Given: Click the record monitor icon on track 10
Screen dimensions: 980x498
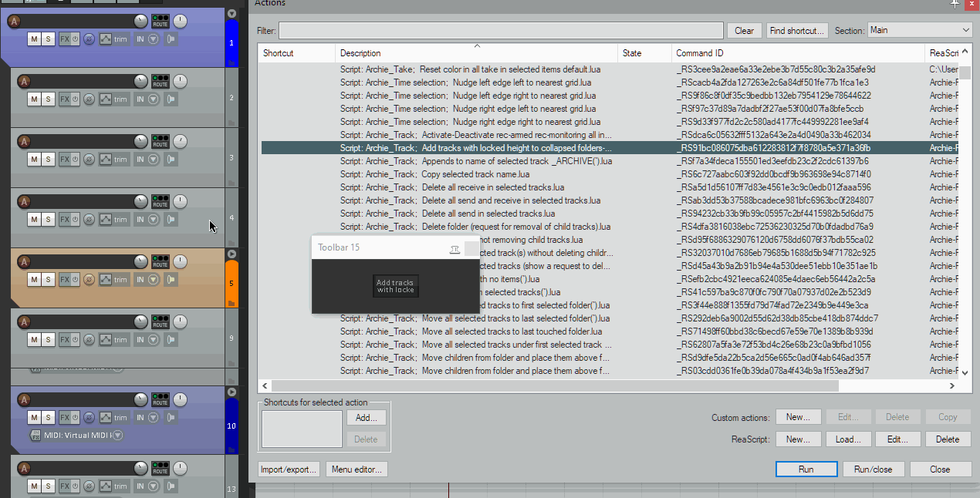Looking at the screenshot, I should [x=172, y=418].
